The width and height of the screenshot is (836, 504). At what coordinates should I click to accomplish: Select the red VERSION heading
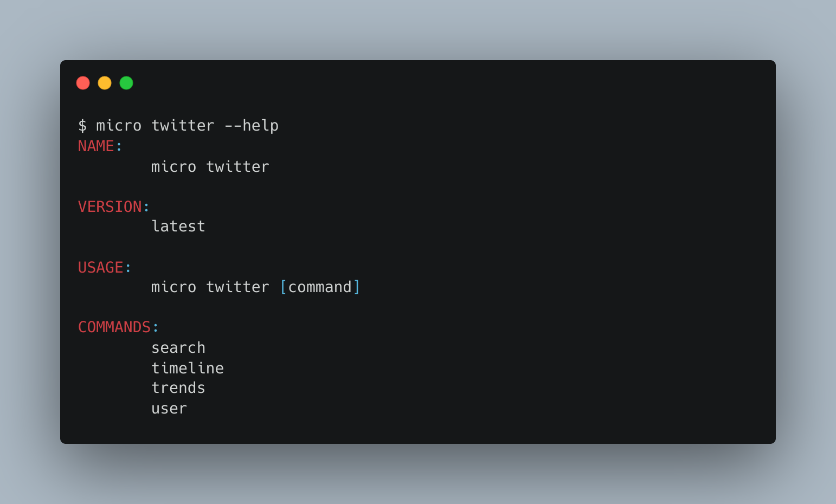110,207
